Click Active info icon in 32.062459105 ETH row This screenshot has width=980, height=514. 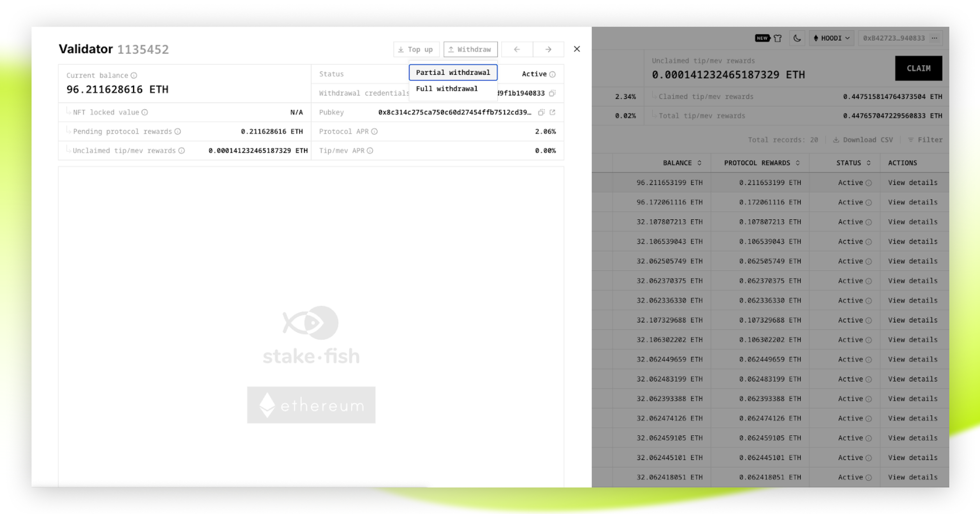(x=869, y=439)
